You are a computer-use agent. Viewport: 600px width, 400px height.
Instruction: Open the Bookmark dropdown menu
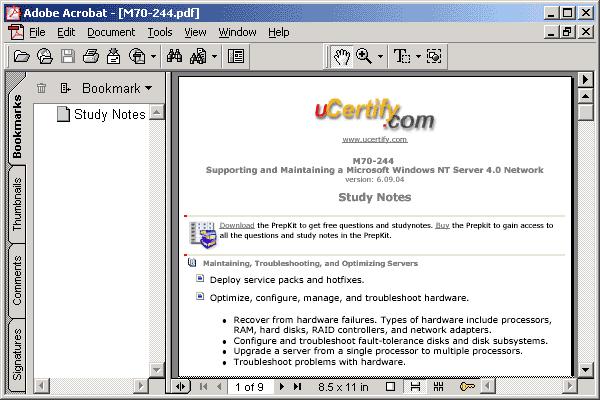point(117,88)
